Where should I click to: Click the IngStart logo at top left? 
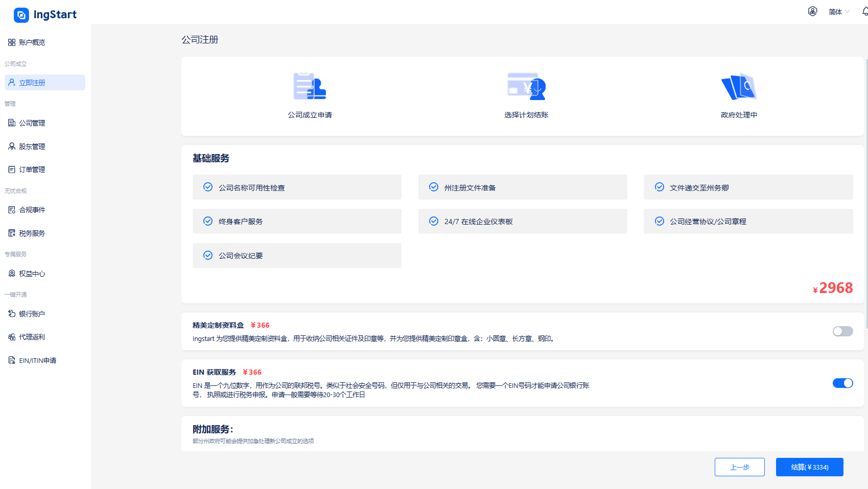(45, 15)
